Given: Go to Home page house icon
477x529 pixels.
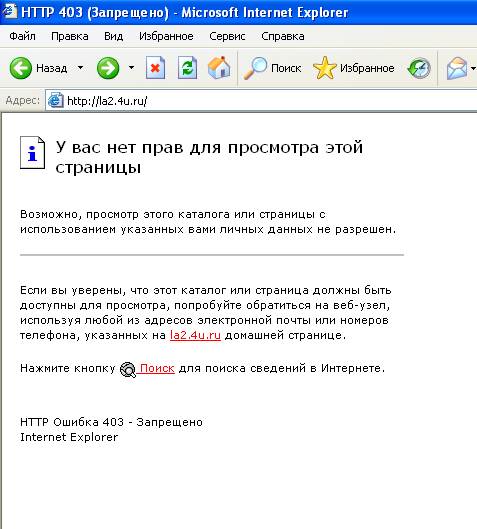Looking at the screenshot, I should click(x=219, y=68).
